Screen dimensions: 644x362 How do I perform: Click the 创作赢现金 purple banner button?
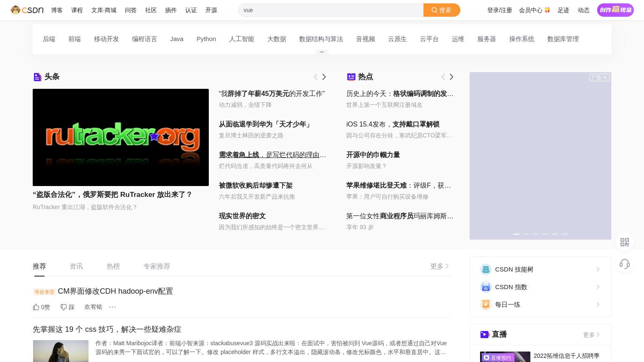click(x=615, y=10)
